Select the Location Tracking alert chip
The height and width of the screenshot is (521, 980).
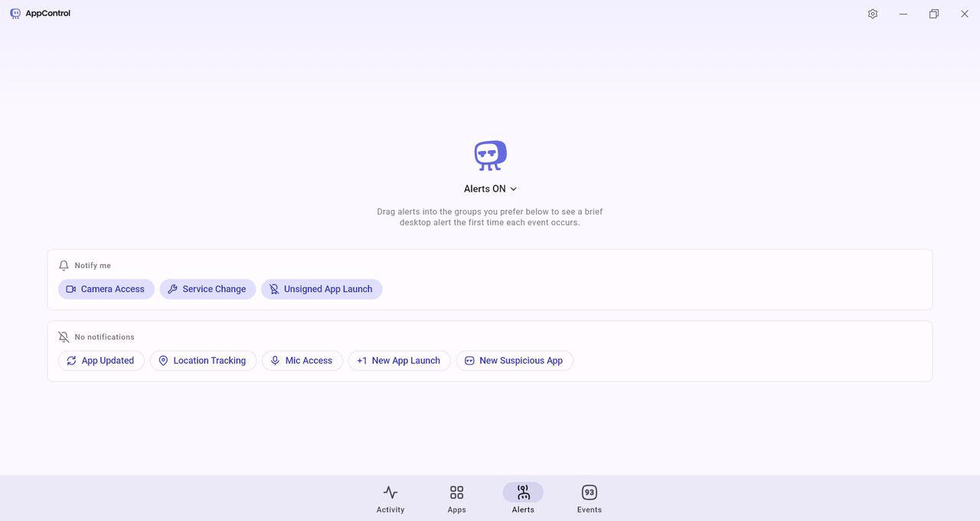(203, 361)
